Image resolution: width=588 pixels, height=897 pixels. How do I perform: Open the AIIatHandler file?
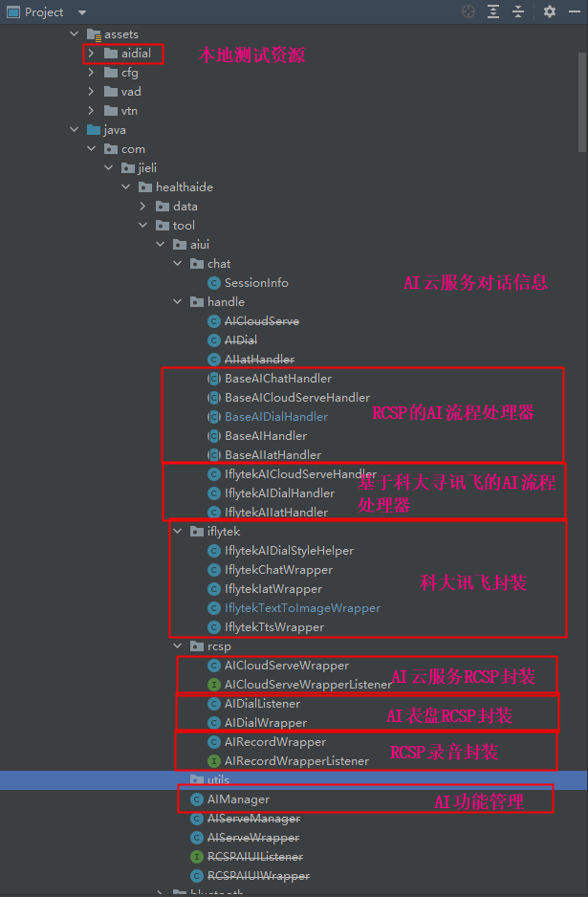259,360
